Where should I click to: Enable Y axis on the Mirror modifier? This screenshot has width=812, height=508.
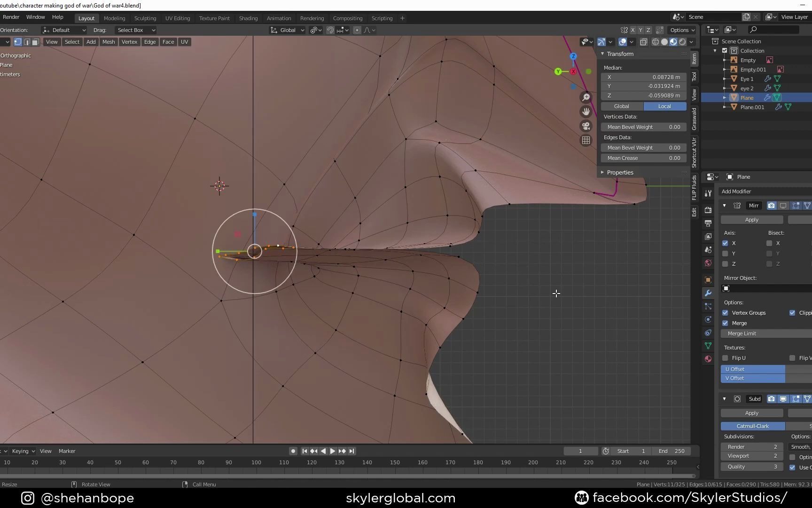pyautogui.click(x=725, y=254)
